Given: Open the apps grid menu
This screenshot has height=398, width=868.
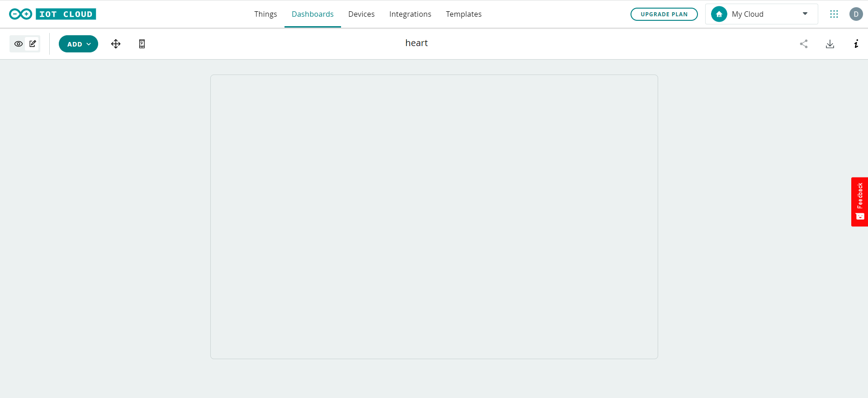Looking at the screenshot, I should 834,14.
